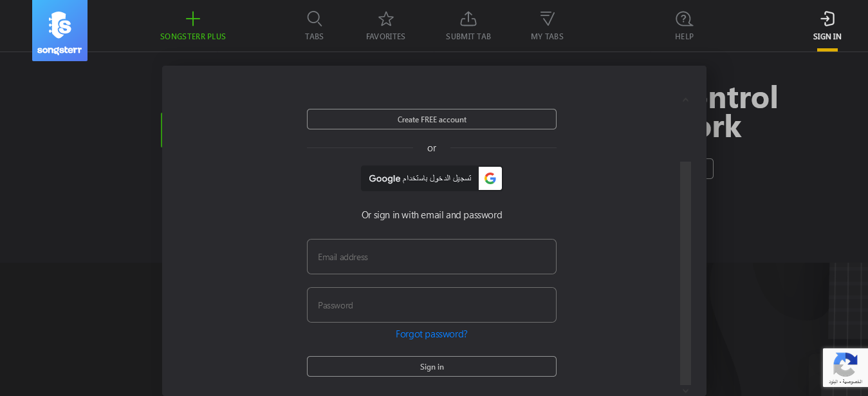Open the Help question mark icon
868x396 pixels.
tap(684, 19)
